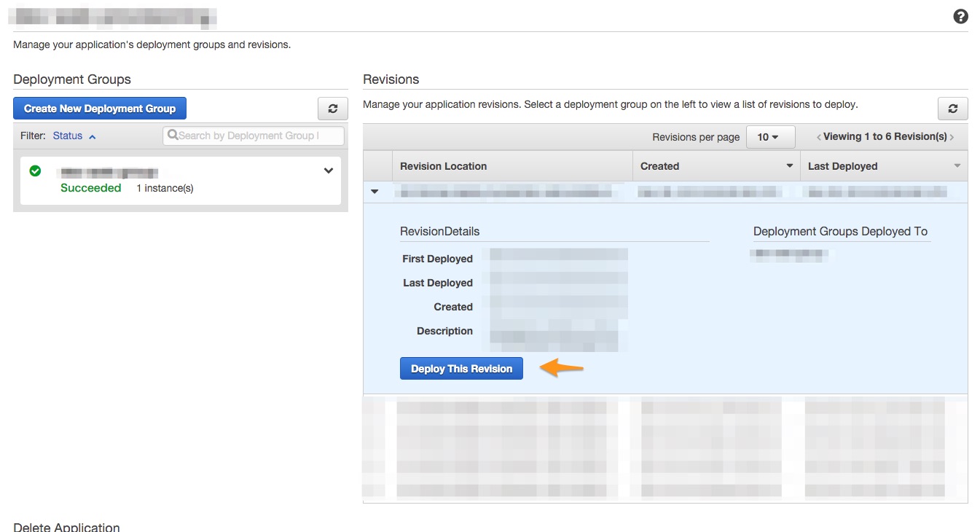
Task: Click Create New Deployment Group
Action: tap(99, 108)
